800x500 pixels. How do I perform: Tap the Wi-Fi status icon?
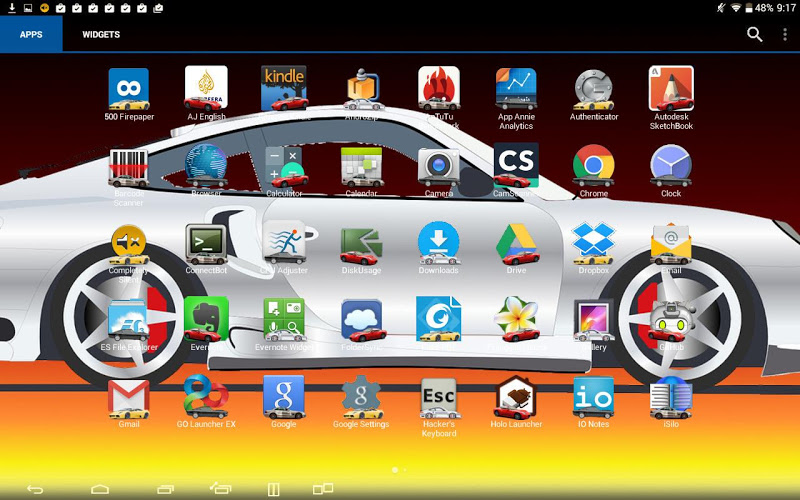[736, 8]
